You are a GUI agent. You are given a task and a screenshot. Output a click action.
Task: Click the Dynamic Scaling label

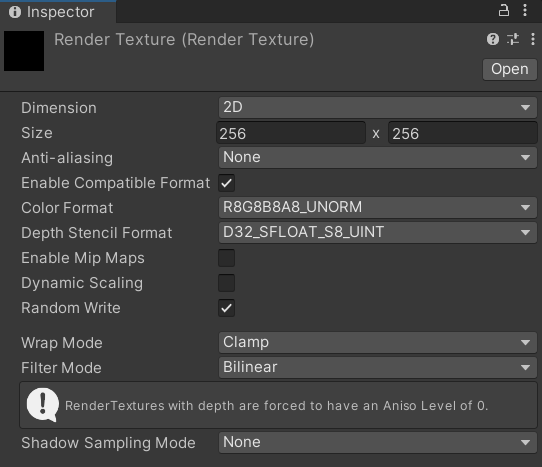[82, 283]
